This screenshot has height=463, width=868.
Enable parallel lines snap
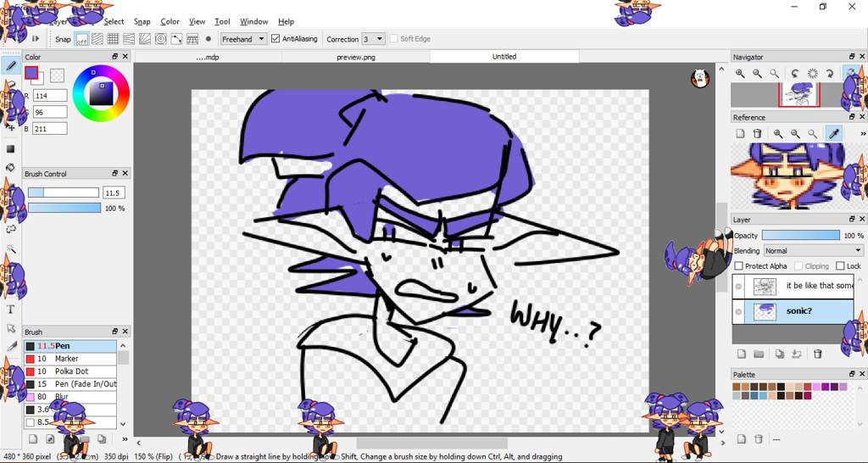coord(97,39)
